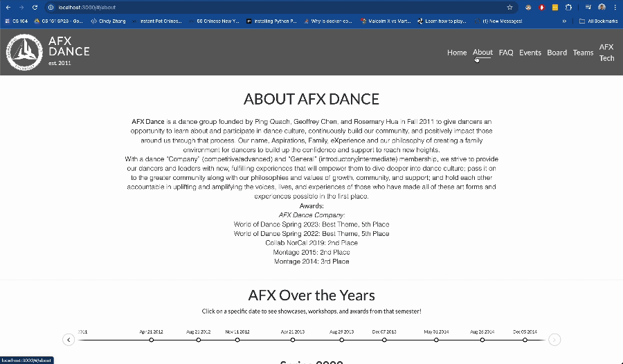The image size is (623, 364).
Task: Click the AFX Over the Years heading
Action: pyautogui.click(x=311, y=295)
